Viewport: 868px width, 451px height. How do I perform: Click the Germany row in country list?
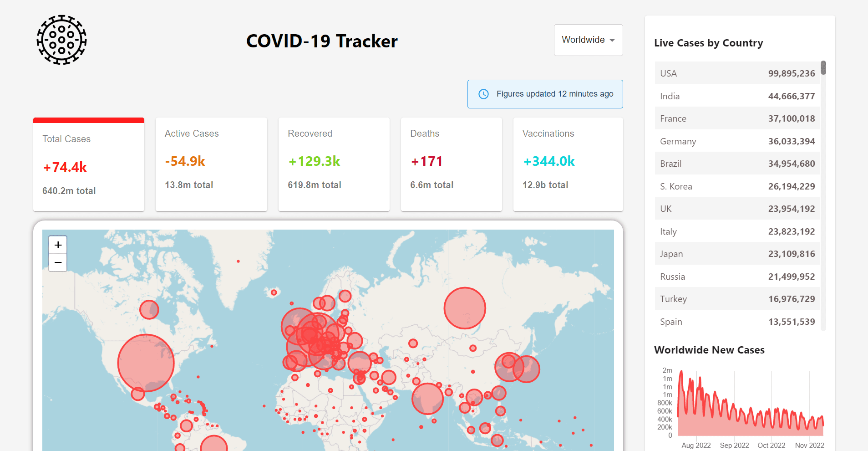(x=737, y=141)
